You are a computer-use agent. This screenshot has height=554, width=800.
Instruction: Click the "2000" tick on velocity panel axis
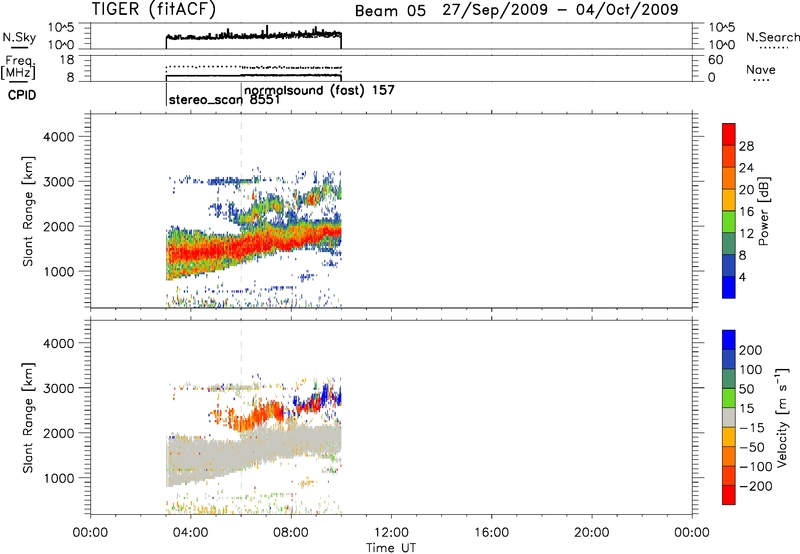(59, 433)
